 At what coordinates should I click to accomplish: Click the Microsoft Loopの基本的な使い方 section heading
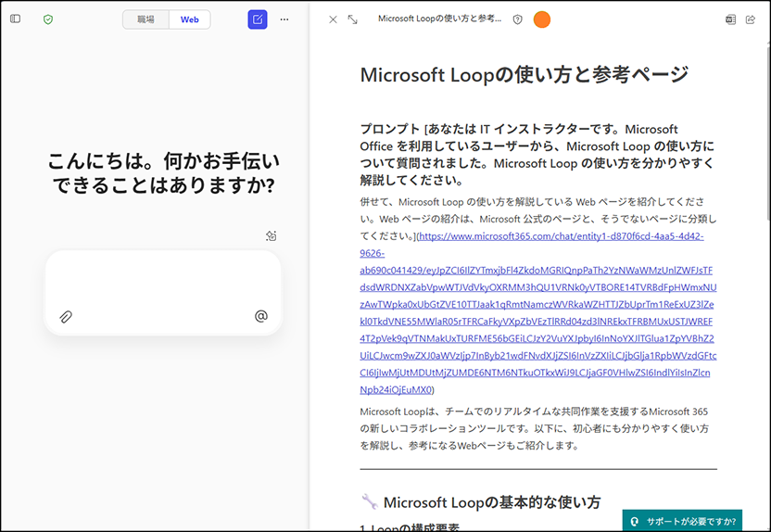pyautogui.click(x=491, y=502)
